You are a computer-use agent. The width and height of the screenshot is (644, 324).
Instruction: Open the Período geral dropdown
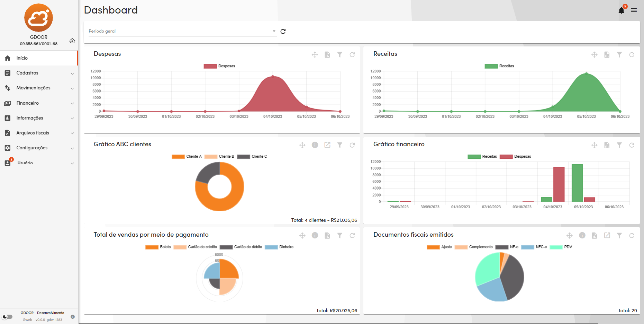coord(182,31)
